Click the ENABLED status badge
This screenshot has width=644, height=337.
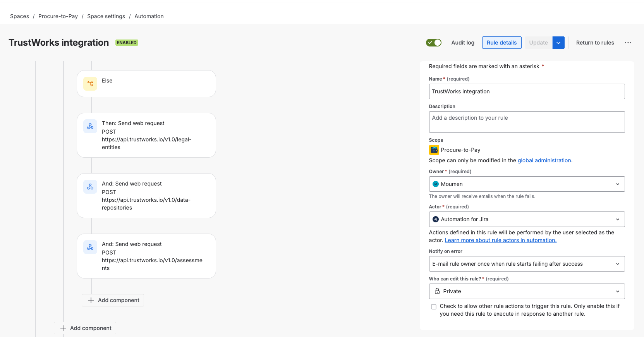click(127, 43)
